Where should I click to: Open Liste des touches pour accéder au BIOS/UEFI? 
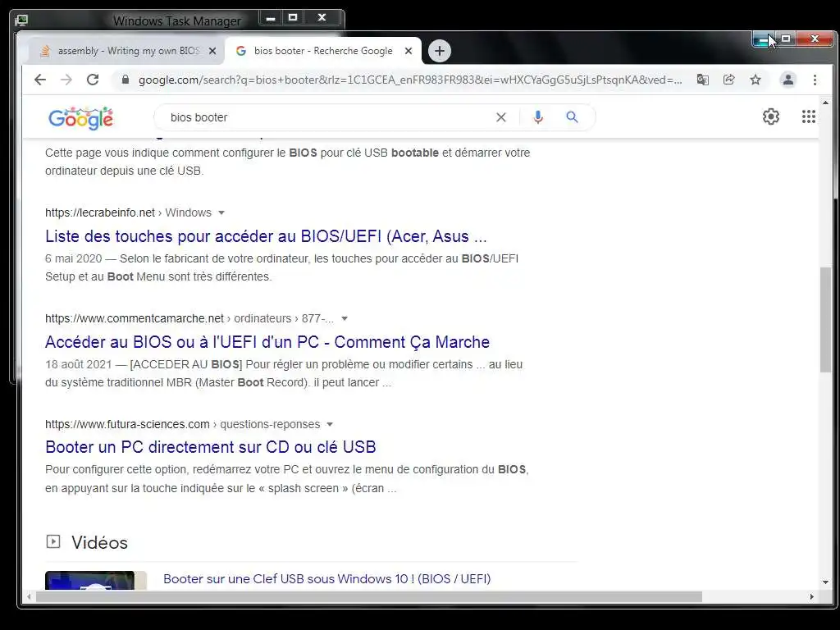pos(266,236)
